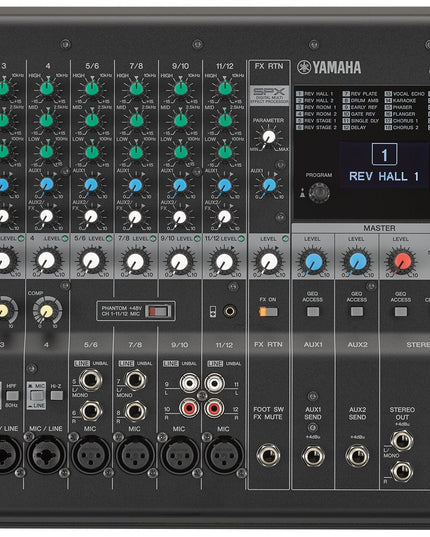This screenshot has width=430, height=537.
Task: Click the line input jack 7 L/MONO
Action: (136, 380)
